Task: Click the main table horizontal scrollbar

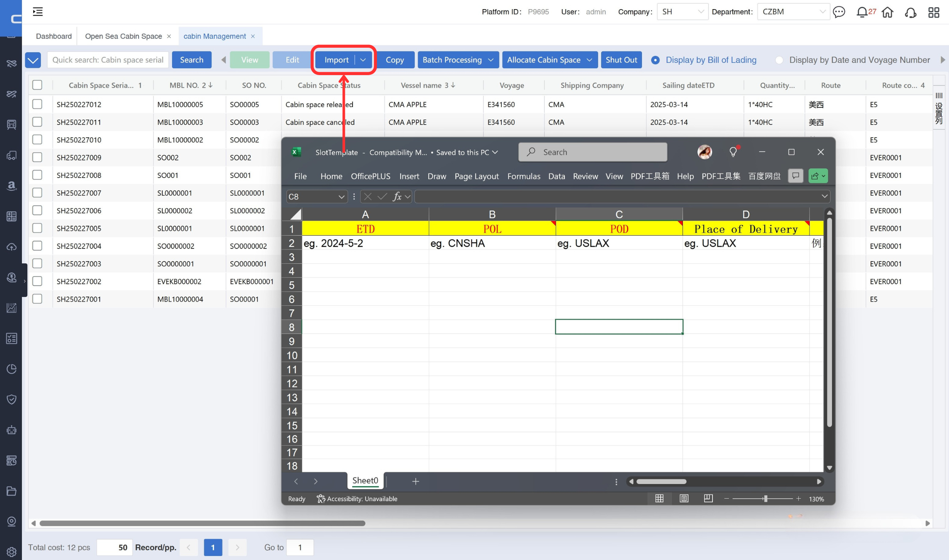Action: click(202, 523)
